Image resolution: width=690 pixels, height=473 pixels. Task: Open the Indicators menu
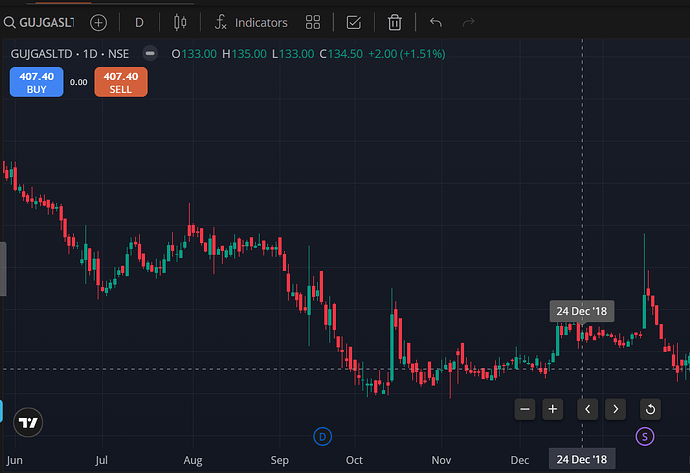point(251,22)
